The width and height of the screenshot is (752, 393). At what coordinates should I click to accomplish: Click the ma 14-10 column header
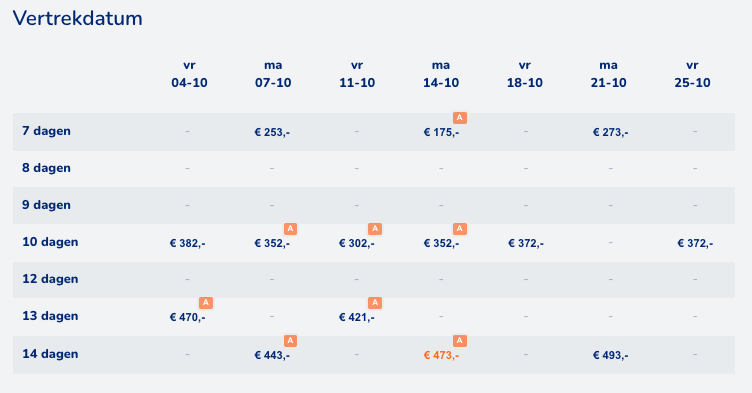[x=441, y=74]
